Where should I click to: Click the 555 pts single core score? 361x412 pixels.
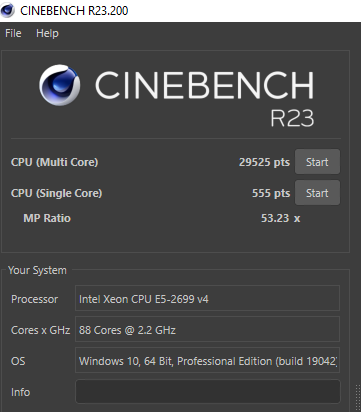pyautogui.click(x=271, y=193)
